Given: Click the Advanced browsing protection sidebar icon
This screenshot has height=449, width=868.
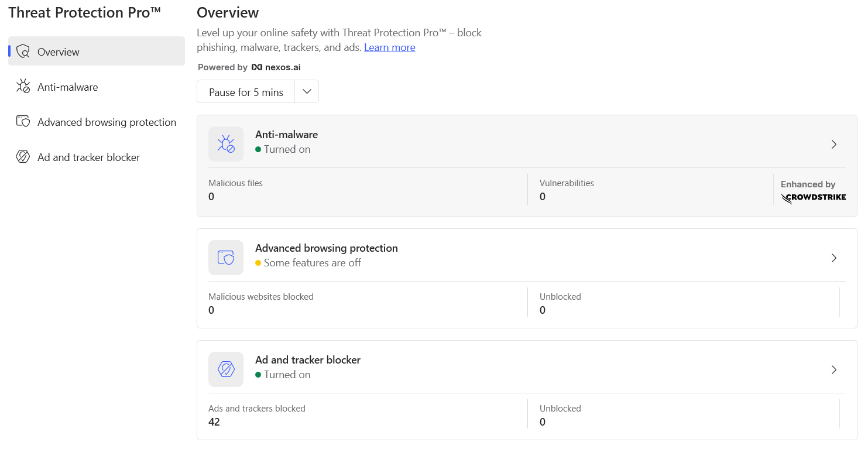Looking at the screenshot, I should point(23,122).
